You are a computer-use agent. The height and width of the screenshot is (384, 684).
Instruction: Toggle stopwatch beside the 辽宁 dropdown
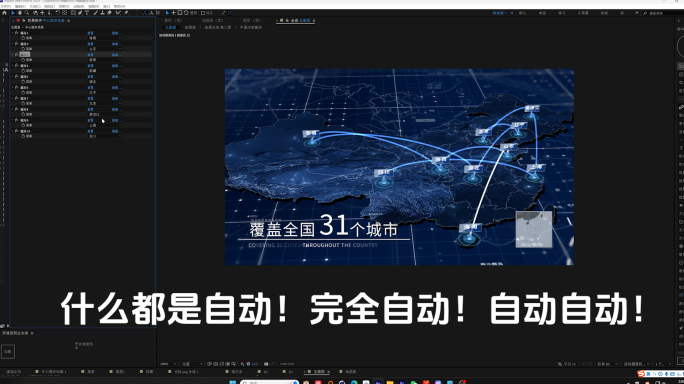pyautogui.click(x=23, y=93)
